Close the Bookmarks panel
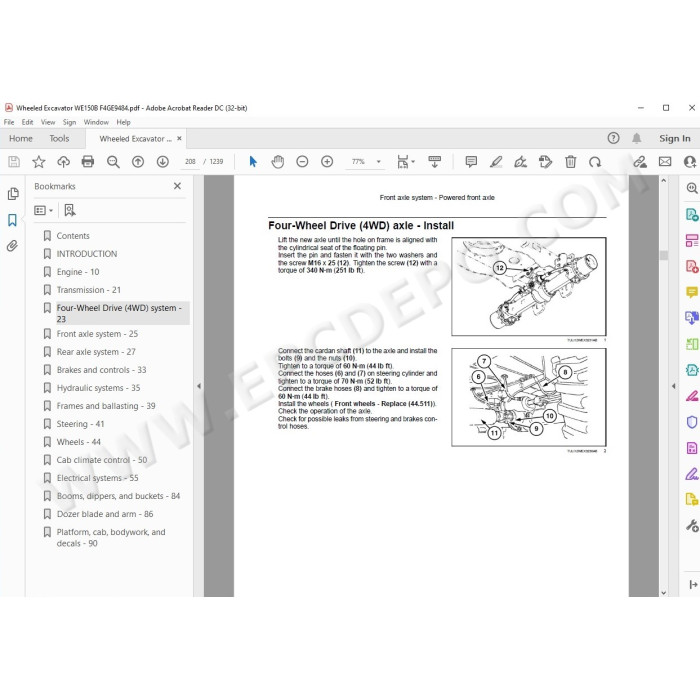 click(x=177, y=186)
